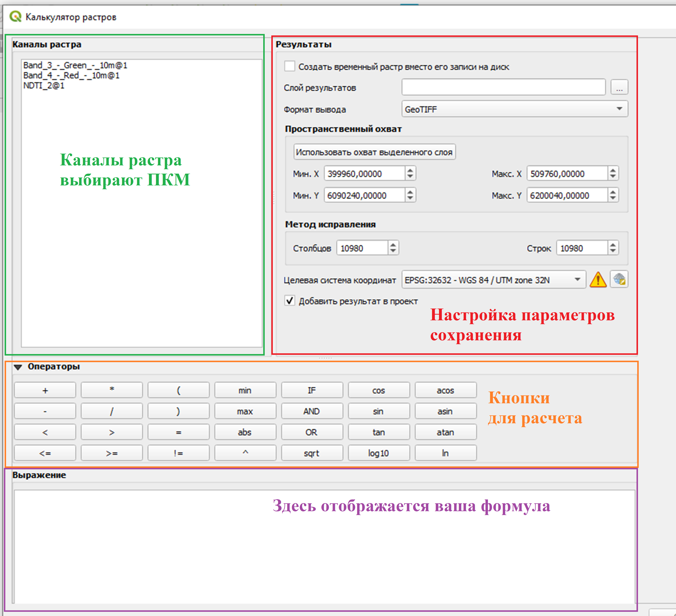Click the minus operator button
This screenshot has width=676, height=616.
pos(45,411)
